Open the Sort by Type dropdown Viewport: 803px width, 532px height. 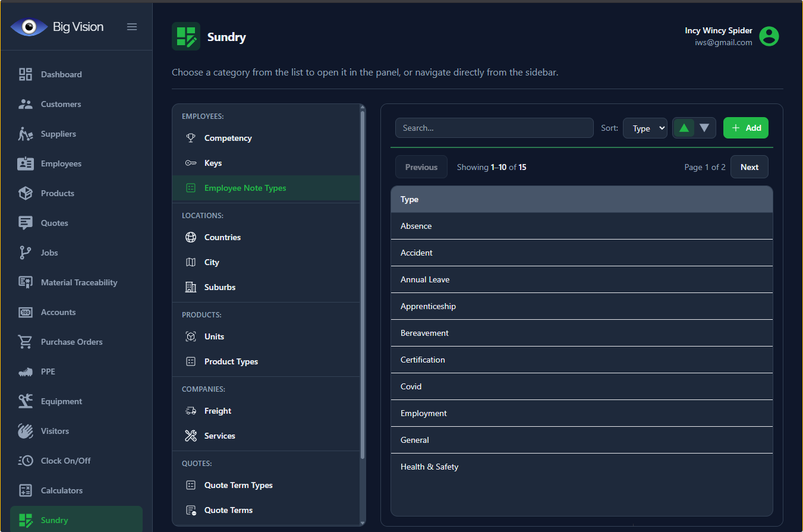[645, 128]
